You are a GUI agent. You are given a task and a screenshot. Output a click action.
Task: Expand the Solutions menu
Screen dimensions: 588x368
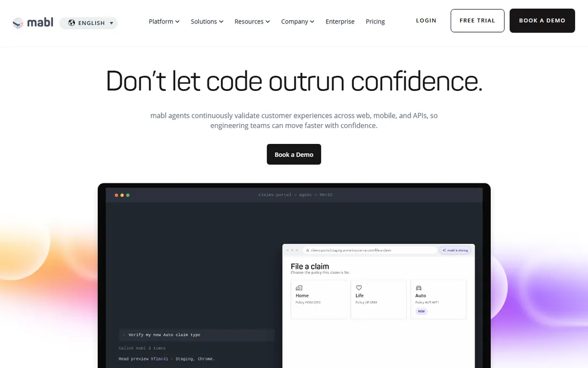pyautogui.click(x=207, y=21)
